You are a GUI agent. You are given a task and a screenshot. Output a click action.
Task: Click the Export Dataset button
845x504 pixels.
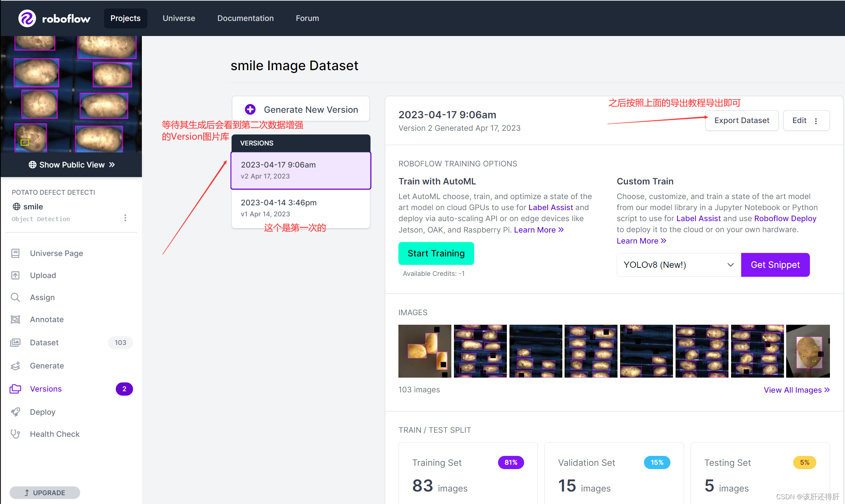point(741,120)
